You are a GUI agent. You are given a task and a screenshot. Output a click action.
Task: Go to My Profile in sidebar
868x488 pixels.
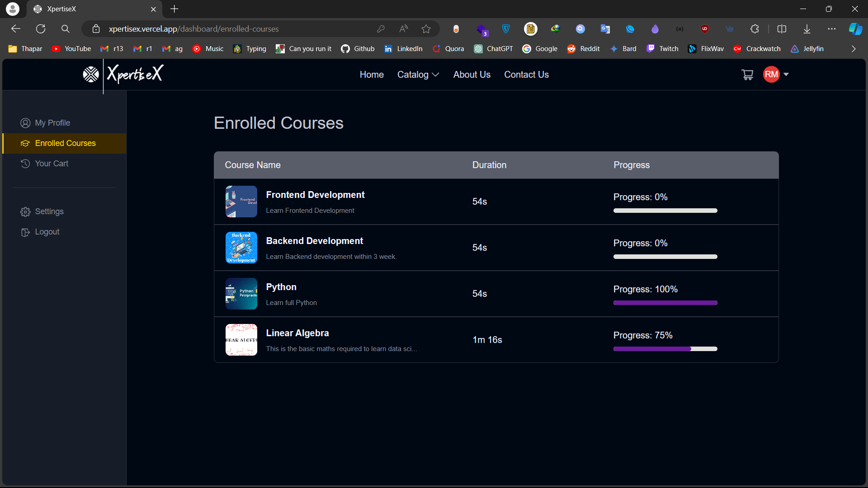coord(52,123)
